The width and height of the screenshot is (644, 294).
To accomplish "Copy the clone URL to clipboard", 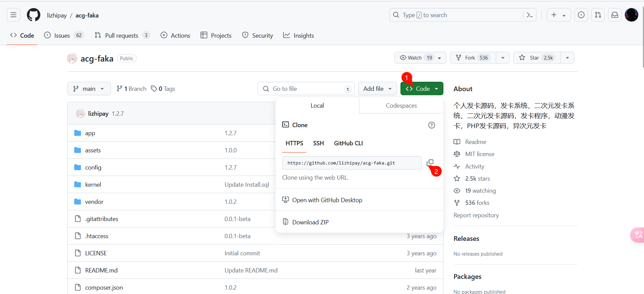I will pyautogui.click(x=430, y=163).
